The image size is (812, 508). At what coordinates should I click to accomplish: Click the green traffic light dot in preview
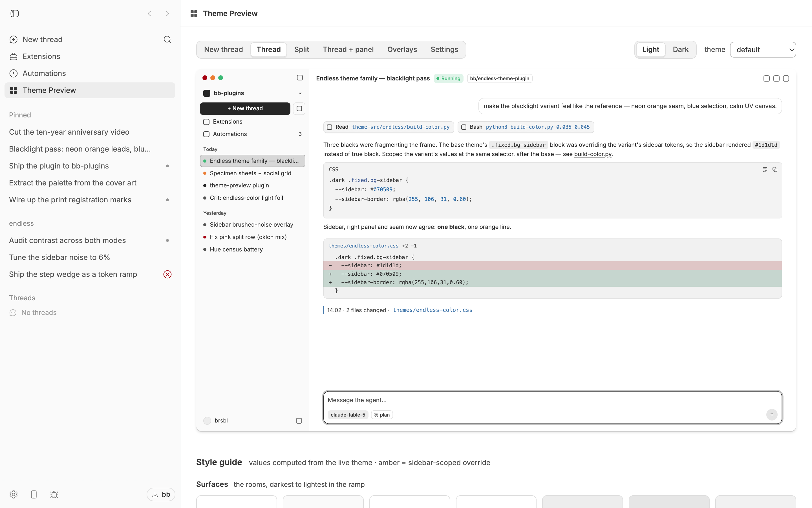(x=220, y=78)
